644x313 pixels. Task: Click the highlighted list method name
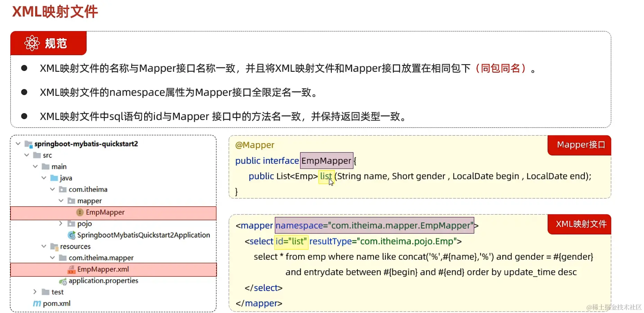[326, 176]
